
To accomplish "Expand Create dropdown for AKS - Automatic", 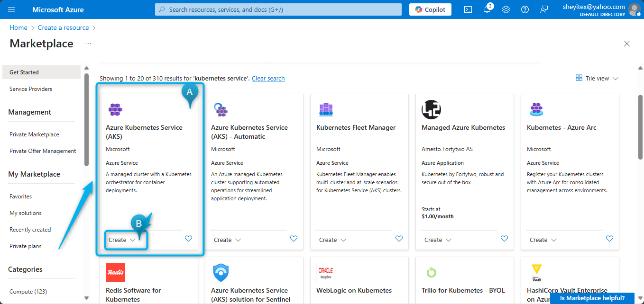I will (x=228, y=240).
